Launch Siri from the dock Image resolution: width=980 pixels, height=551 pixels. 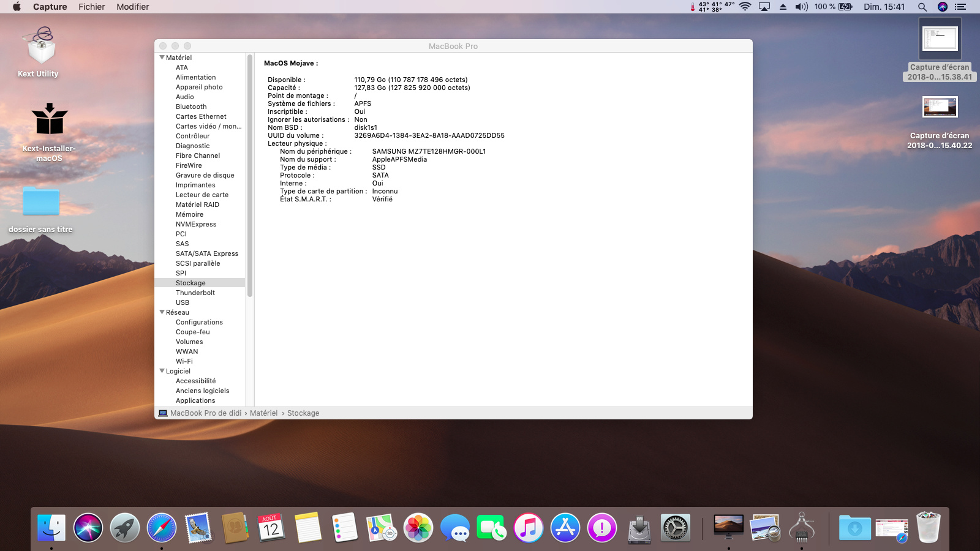88,528
